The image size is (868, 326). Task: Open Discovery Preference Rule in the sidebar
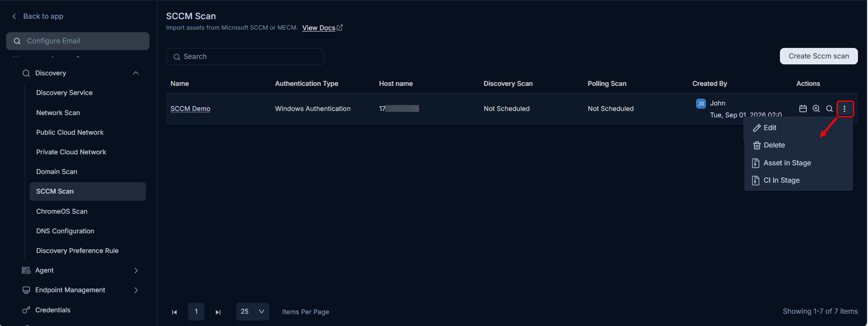click(x=77, y=251)
